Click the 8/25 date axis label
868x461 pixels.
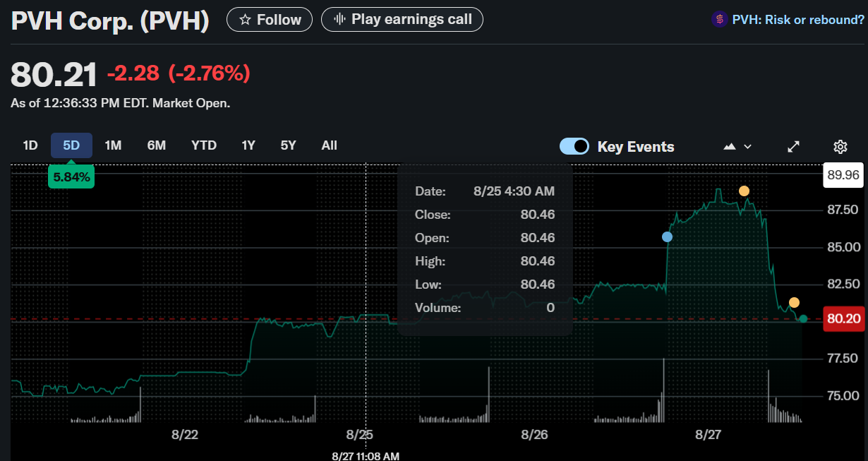tap(360, 434)
